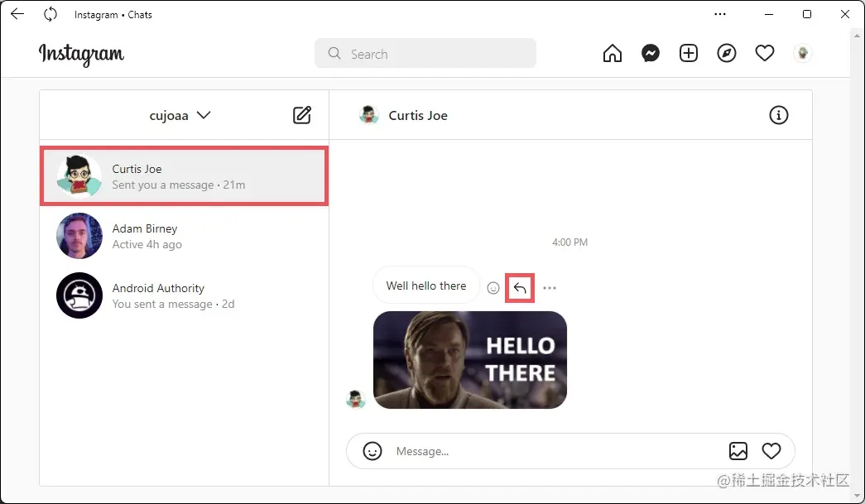Screen dimensions: 865x504
Task: Attach a photo to the message
Action: click(x=738, y=451)
